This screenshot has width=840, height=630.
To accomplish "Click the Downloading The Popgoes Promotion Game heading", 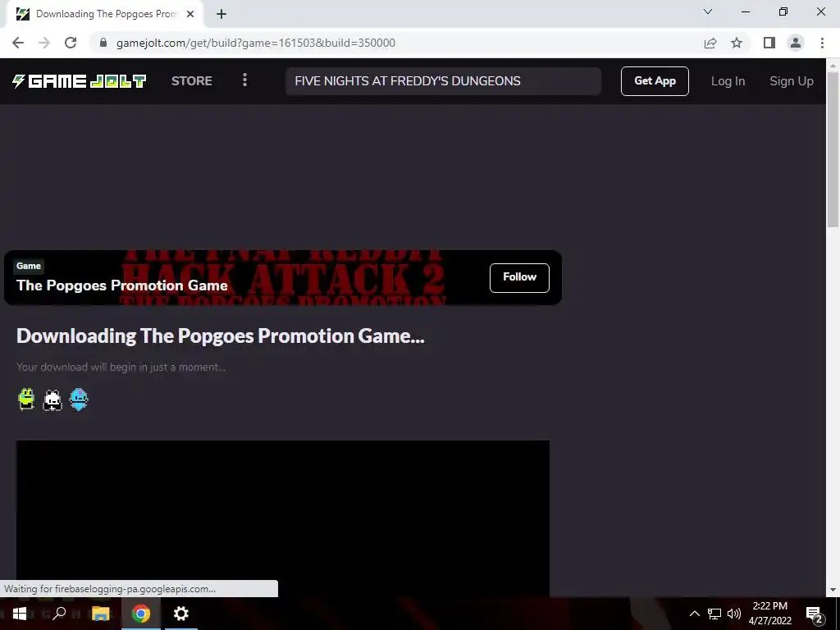I will (220, 336).
